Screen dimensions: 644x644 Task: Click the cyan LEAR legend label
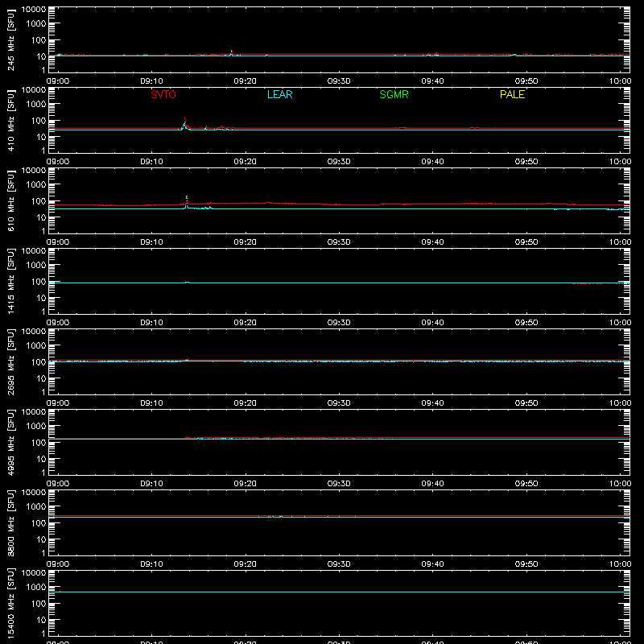point(279,94)
